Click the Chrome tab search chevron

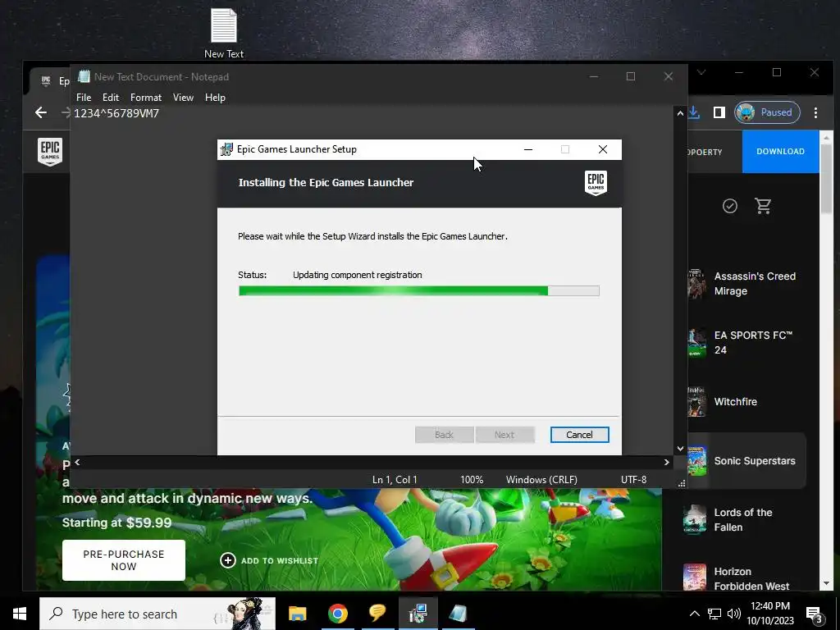click(701, 72)
